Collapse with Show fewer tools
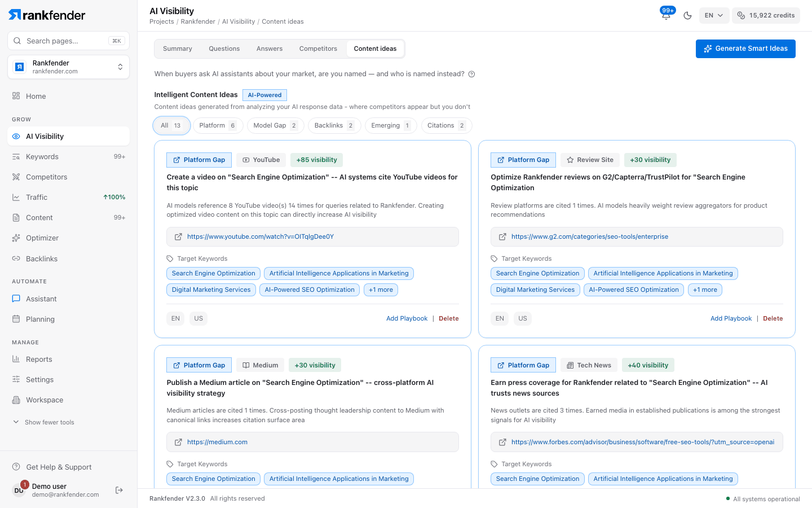 tap(43, 422)
